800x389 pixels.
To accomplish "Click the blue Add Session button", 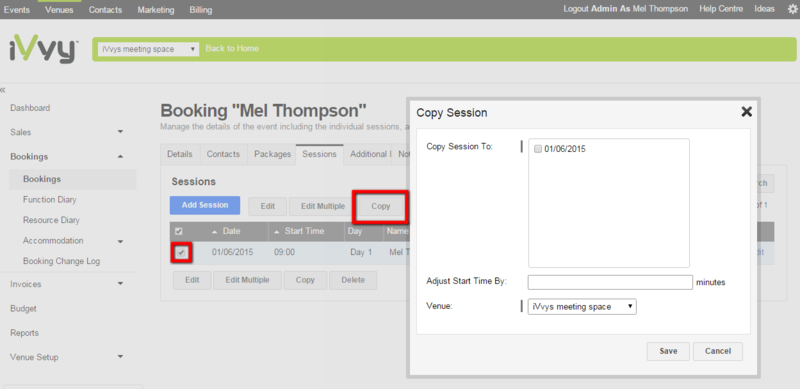I will (205, 205).
